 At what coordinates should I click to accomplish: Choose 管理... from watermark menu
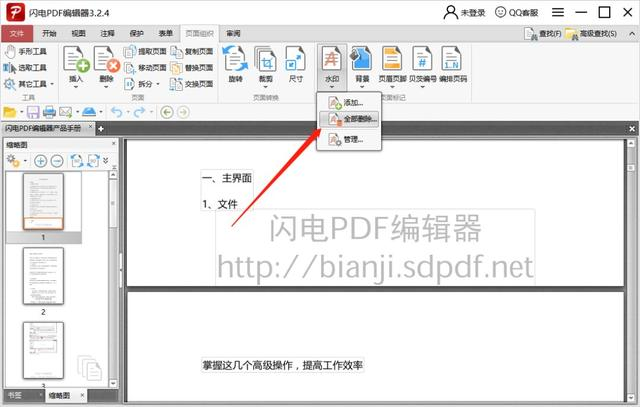click(x=349, y=140)
